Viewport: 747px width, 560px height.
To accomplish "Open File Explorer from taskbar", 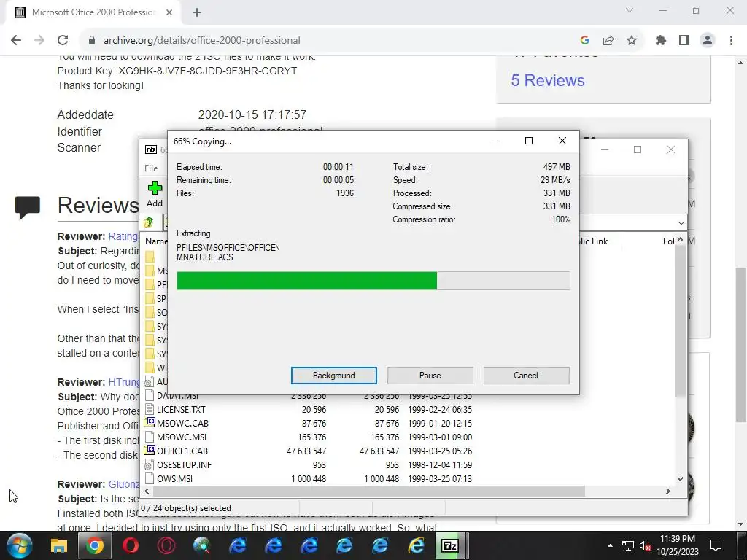I will 59,545.
